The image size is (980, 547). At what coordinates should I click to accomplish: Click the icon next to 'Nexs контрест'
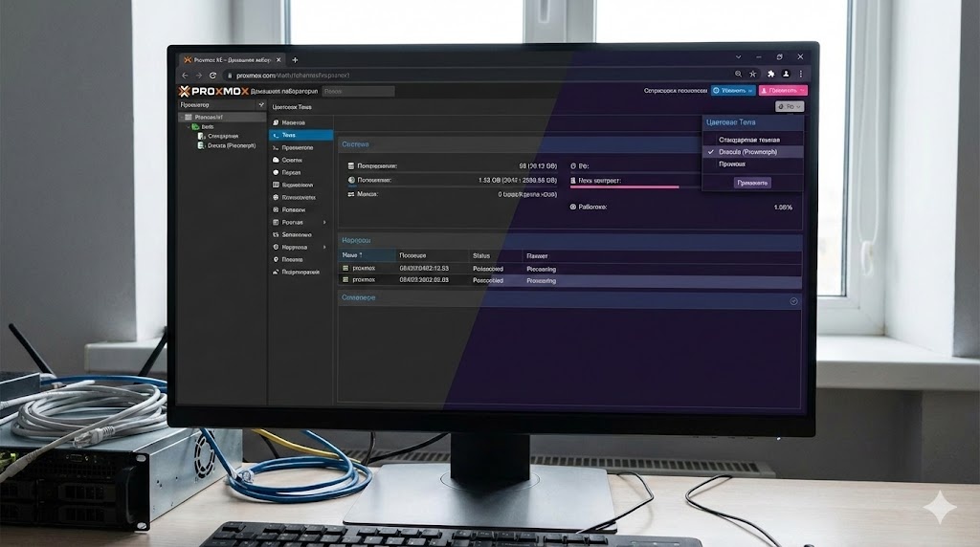coord(573,181)
